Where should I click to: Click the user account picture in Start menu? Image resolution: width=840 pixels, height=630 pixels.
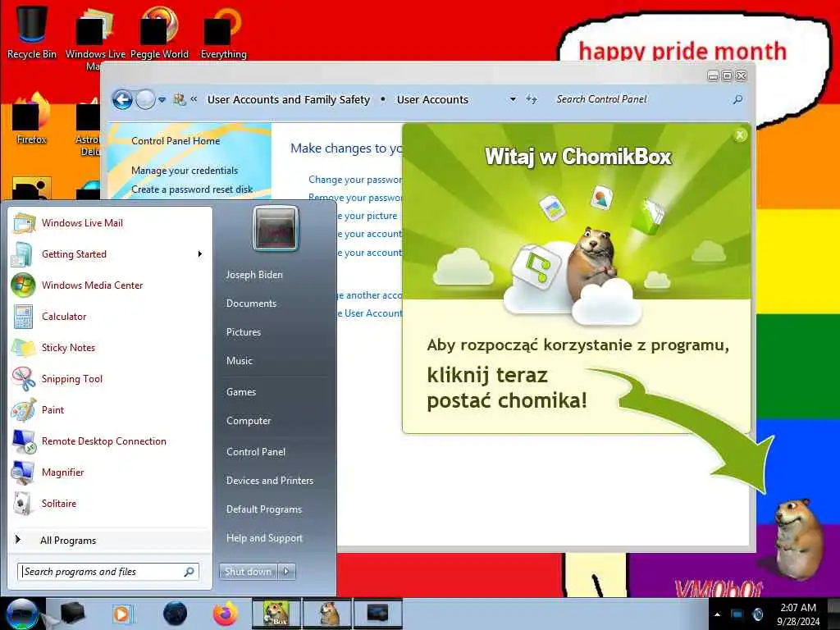tap(275, 228)
